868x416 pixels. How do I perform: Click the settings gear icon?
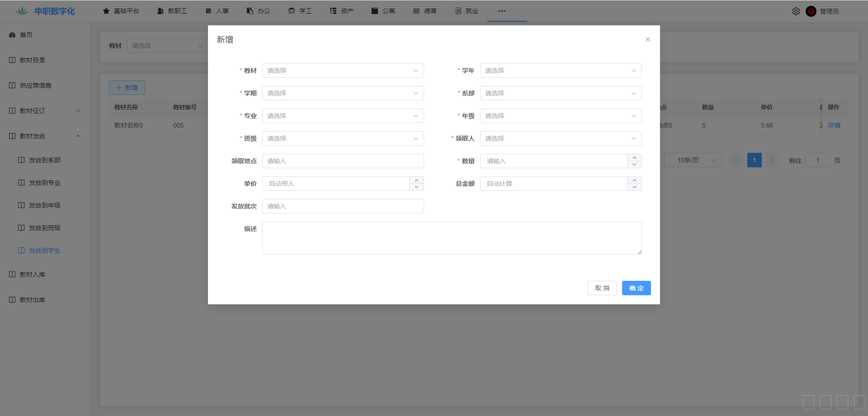click(x=796, y=11)
